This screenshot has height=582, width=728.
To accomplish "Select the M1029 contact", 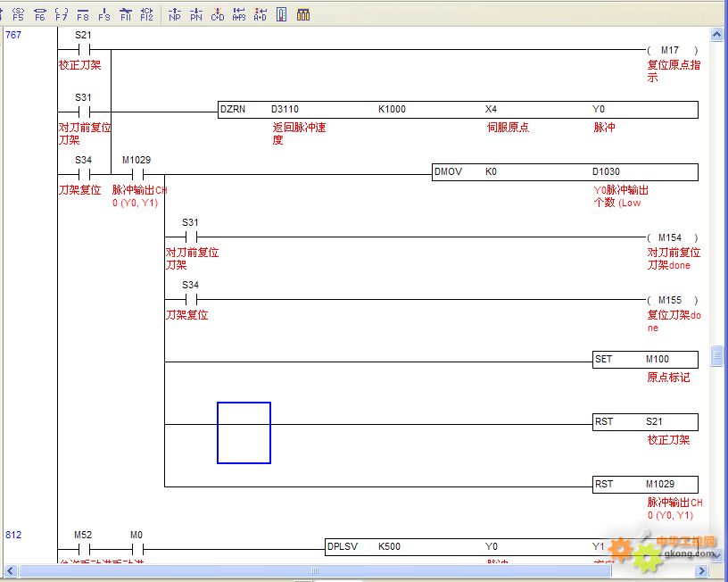I will 137,175.
